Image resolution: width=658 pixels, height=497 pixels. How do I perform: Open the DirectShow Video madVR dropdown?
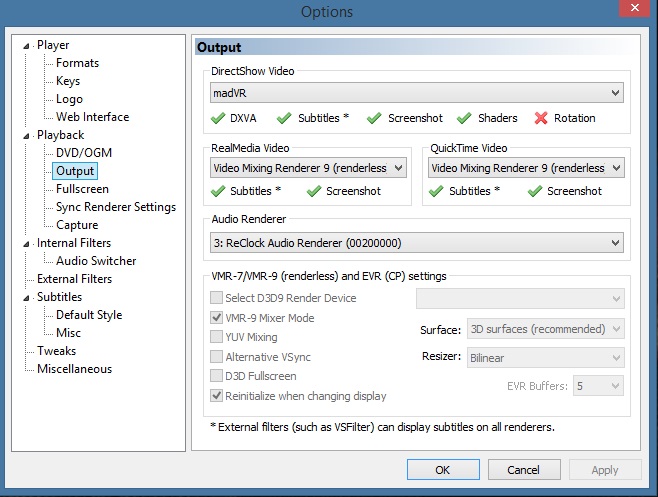tap(417, 93)
